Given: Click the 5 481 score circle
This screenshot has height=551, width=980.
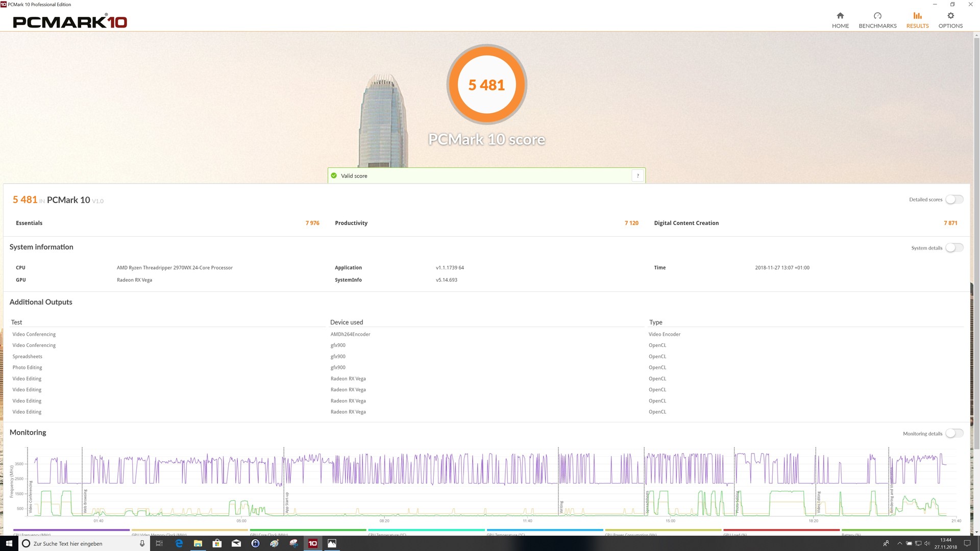Looking at the screenshot, I should pos(486,84).
